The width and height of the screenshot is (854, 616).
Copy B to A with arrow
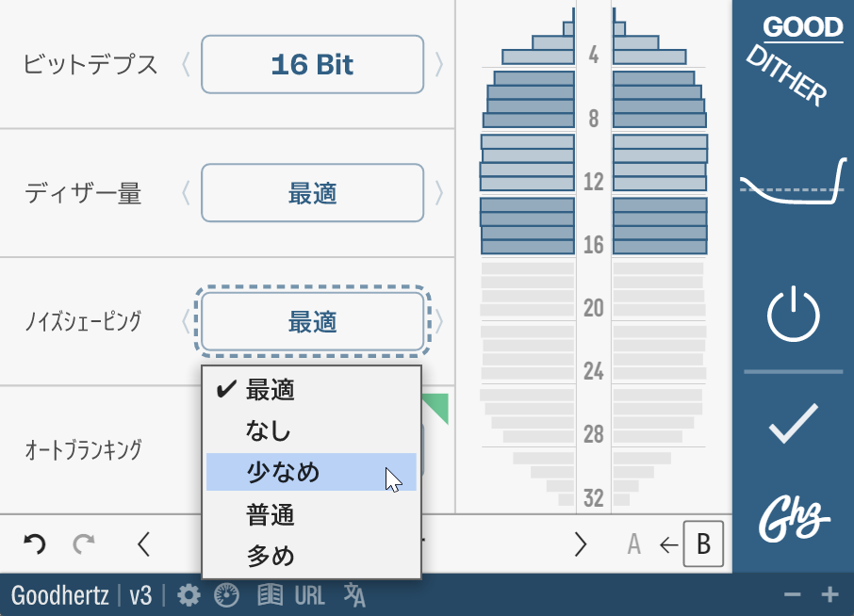(668, 544)
